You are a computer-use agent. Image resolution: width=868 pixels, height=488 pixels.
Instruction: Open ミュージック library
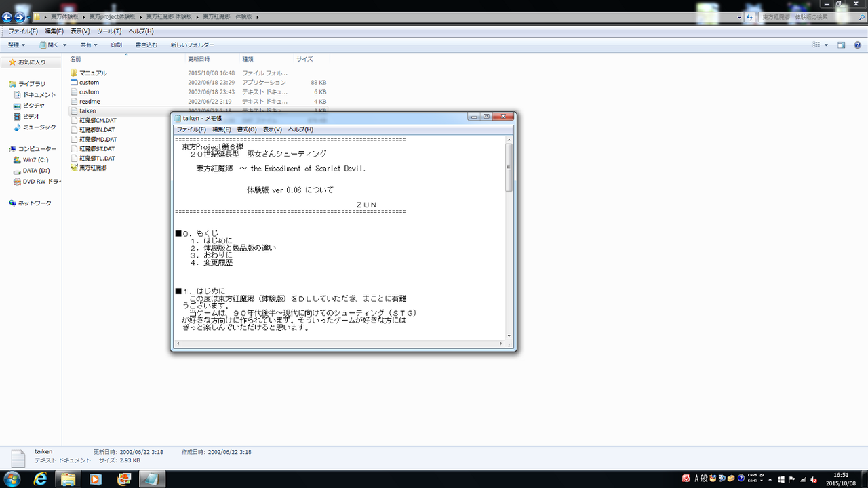(35, 127)
